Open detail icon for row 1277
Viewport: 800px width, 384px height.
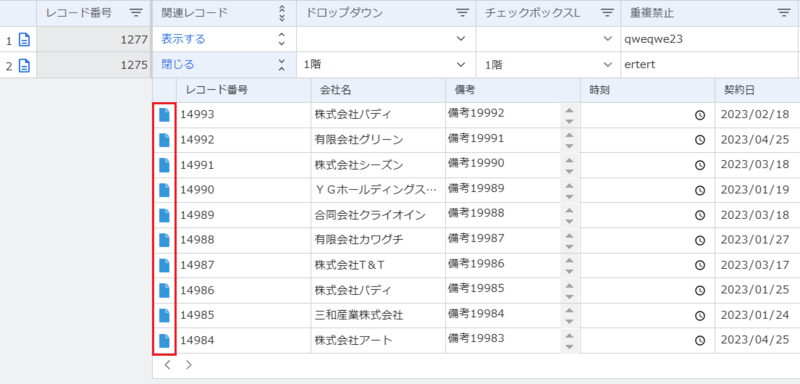pyautogui.click(x=24, y=40)
